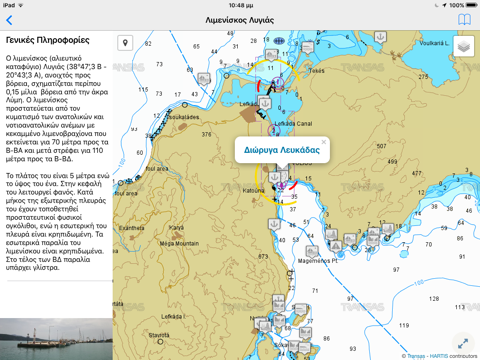Viewport: 480px width, 360px height.
Task: Tap anchor marker near Voulkaria
Action: (380, 37)
